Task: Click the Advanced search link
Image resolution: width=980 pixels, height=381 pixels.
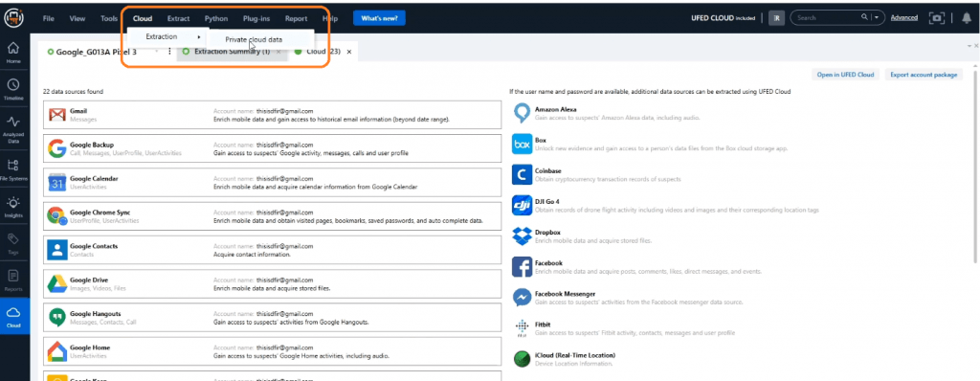Action: pos(904,18)
